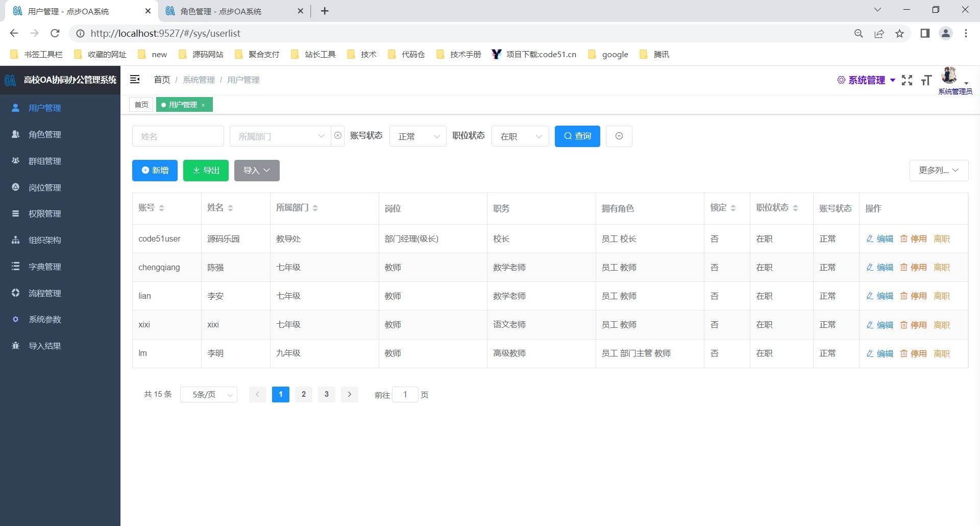Go to the next page arrow
Image resolution: width=980 pixels, height=526 pixels.
350,394
